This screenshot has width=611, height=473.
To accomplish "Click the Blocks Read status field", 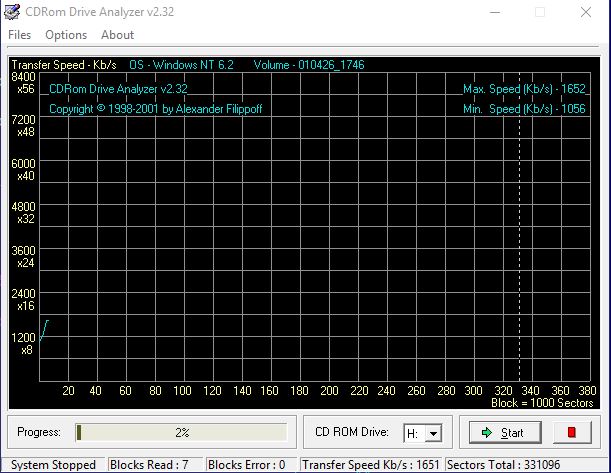I will click(153, 465).
